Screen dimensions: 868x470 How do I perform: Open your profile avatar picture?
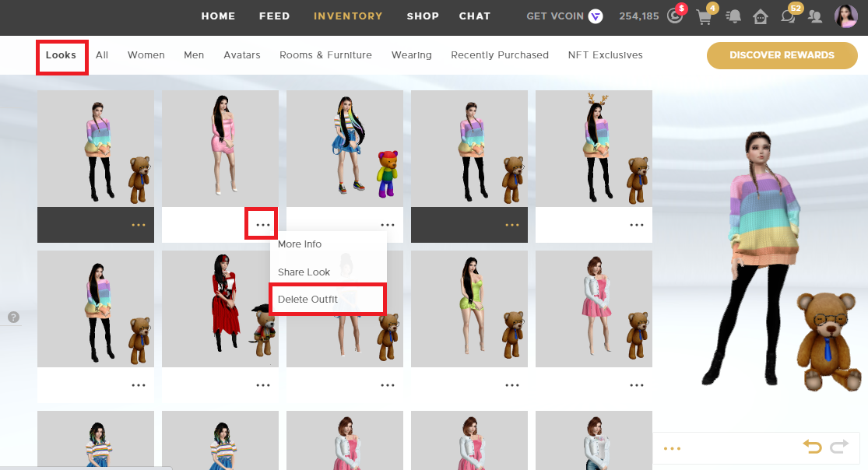[845, 16]
